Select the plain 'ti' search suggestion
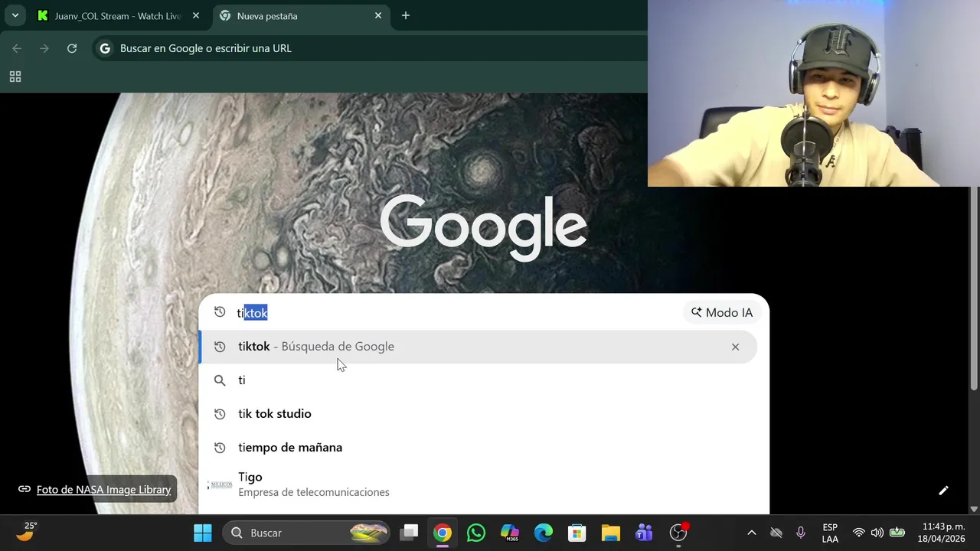980x551 pixels. [x=478, y=380]
